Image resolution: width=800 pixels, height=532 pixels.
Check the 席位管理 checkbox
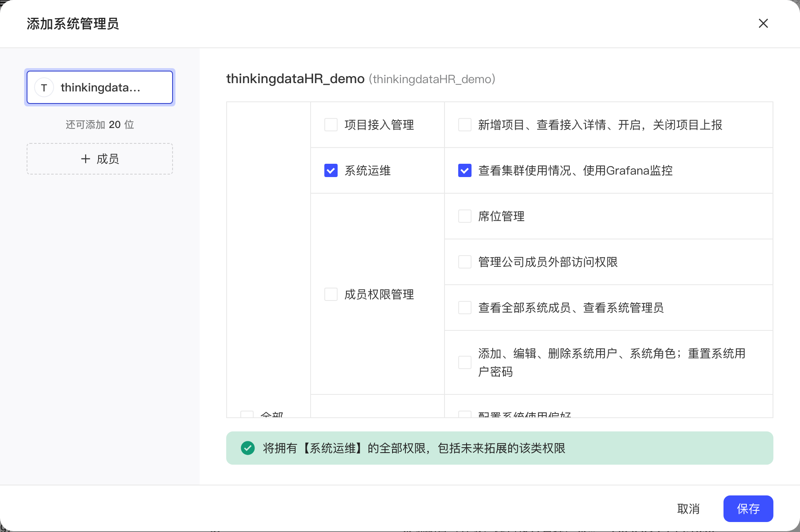[x=465, y=216]
